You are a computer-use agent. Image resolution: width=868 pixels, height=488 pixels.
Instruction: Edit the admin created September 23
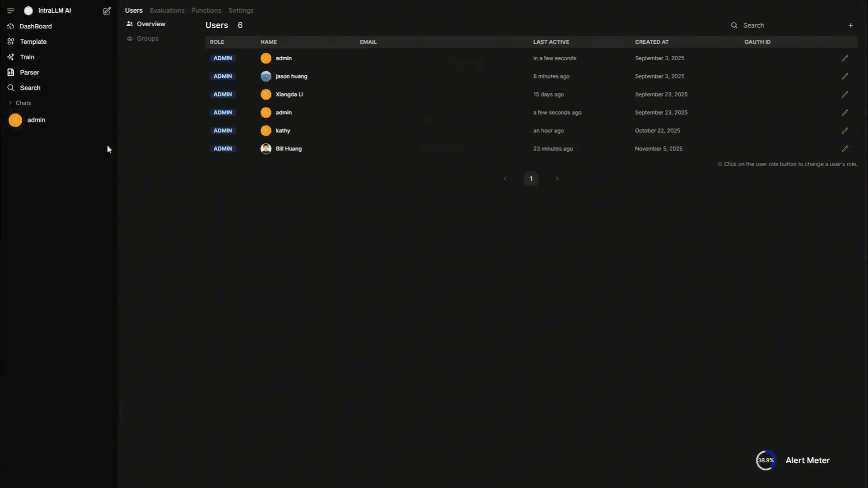tap(845, 113)
